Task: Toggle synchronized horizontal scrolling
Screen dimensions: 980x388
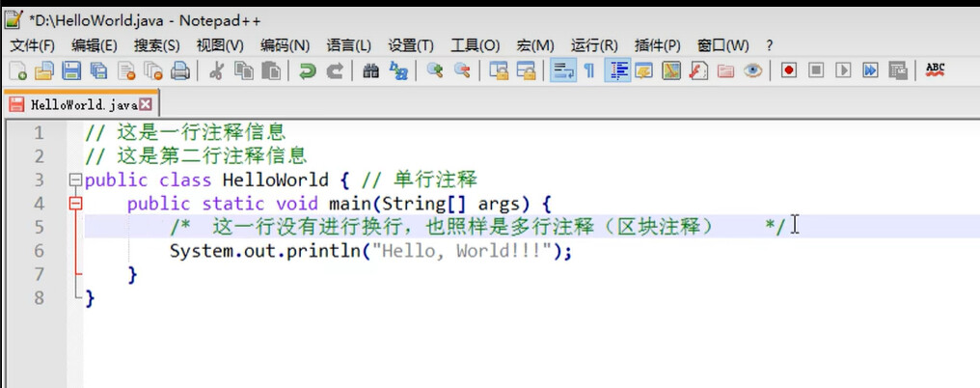Action: click(526, 70)
